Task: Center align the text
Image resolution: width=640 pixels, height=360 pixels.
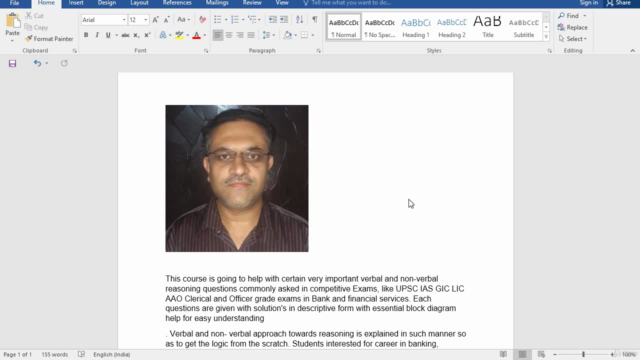Action: pos(229,35)
